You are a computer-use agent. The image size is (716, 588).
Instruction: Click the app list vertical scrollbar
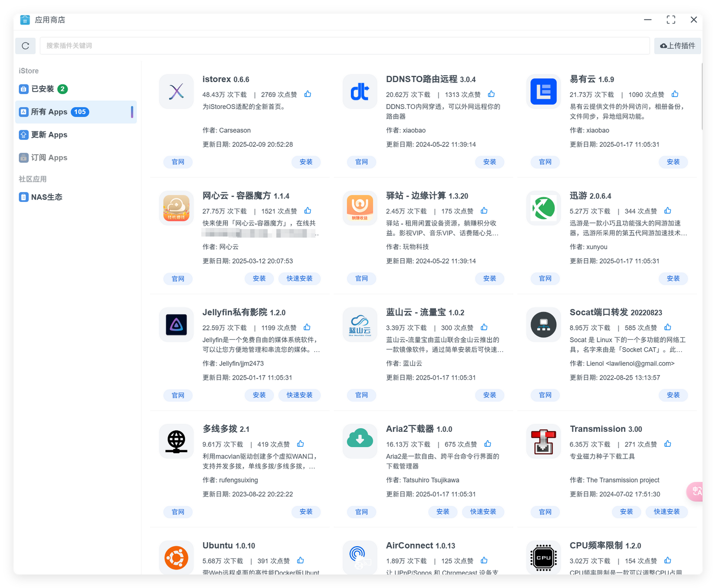pyautogui.click(x=702, y=96)
